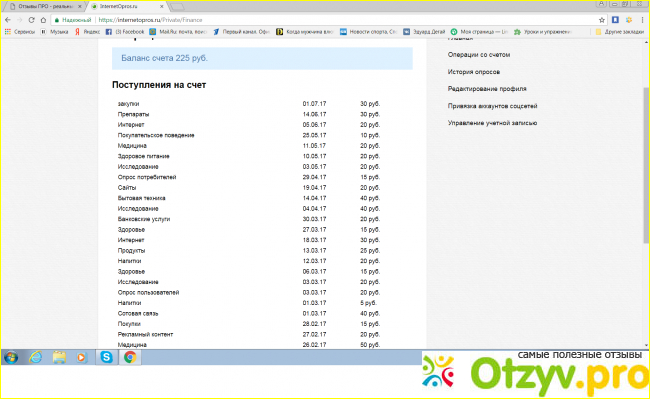Open the browser home page icon
This screenshot has height=399, width=650.
click(43, 20)
